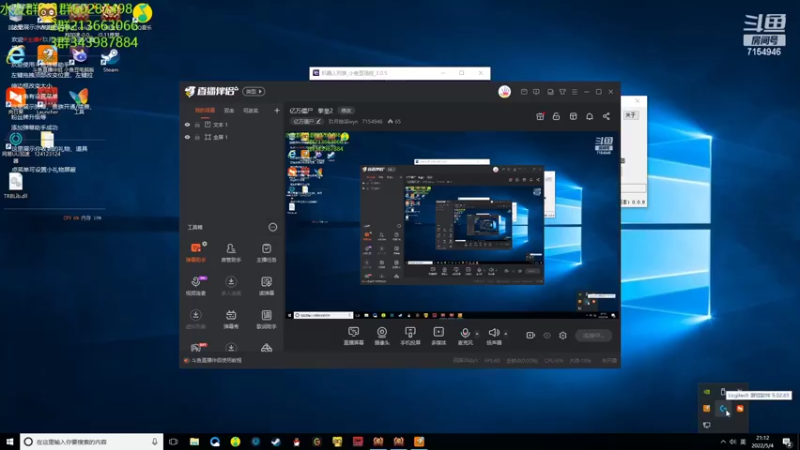Open the Windows notification center icon

(x=788, y=442)
